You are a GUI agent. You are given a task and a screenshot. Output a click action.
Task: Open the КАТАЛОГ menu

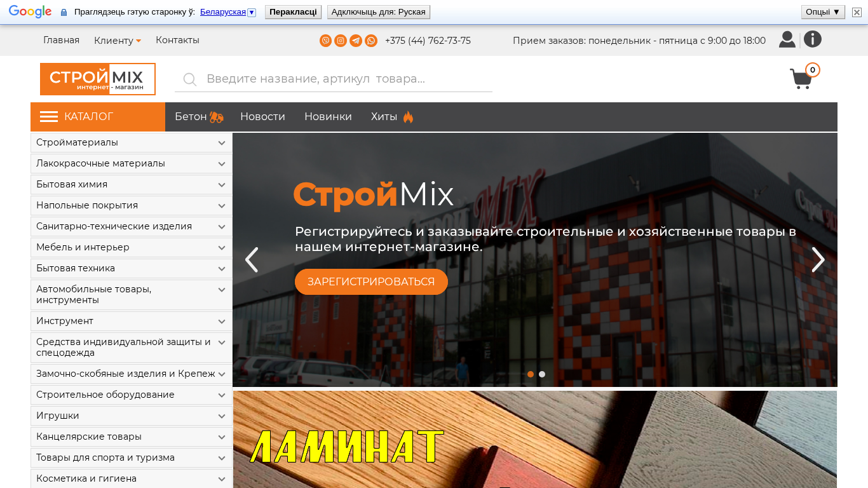pyautogui.click(x=98, y=117)
